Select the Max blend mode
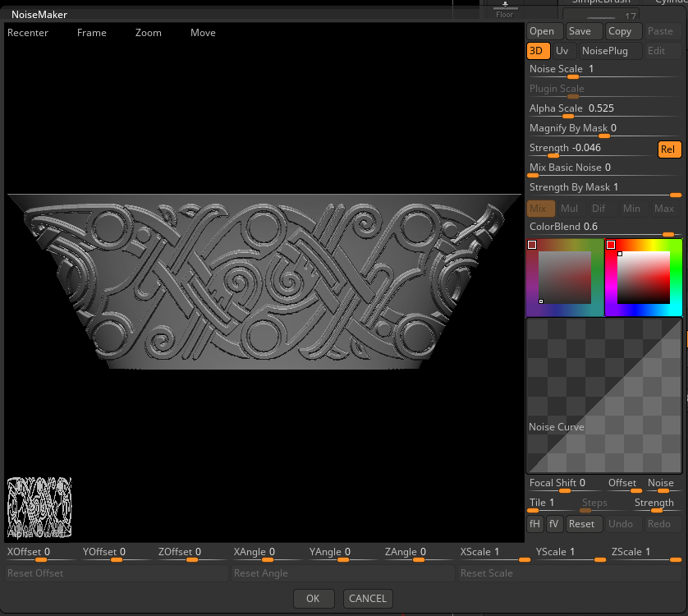Viewport: 688px width, 616px height. 666,209
